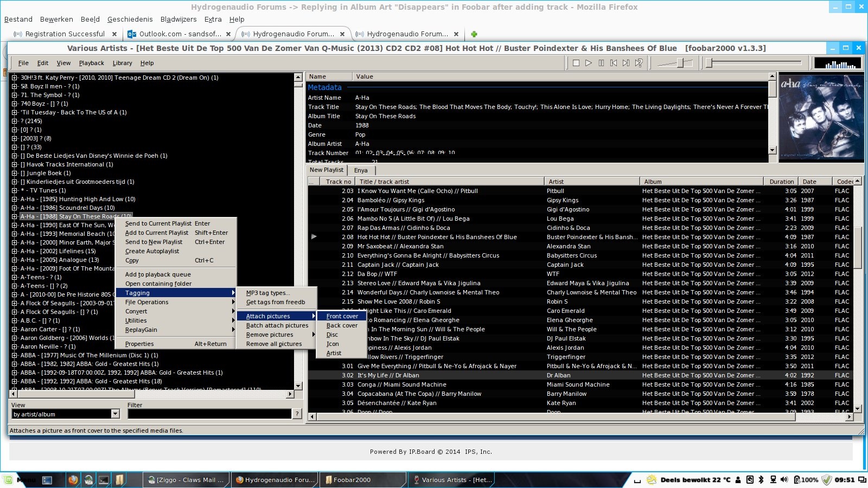Launch Firefox from the panel launcher

click(x=73, y=480)
